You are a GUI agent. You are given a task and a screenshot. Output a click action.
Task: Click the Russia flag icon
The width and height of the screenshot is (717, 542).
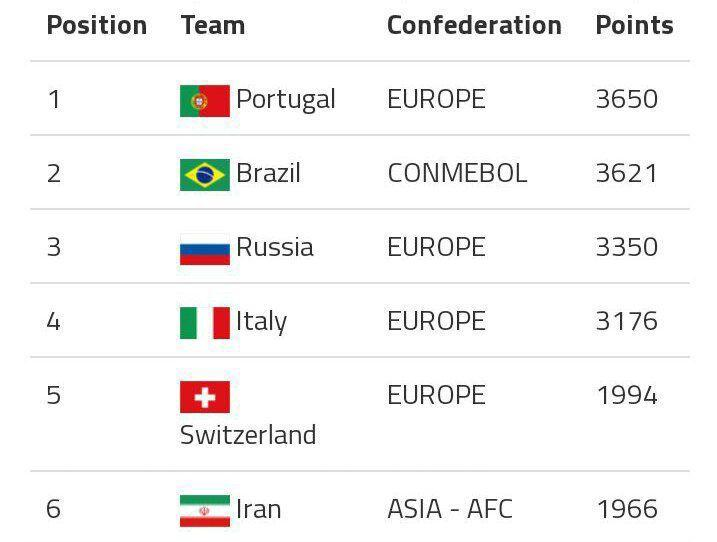click(x=205, y=249)
